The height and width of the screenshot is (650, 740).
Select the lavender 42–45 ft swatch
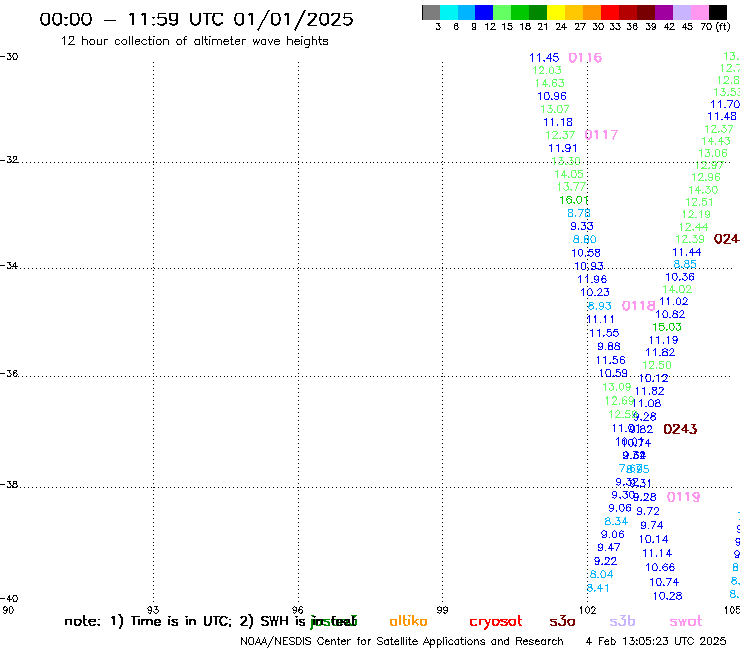681,12
